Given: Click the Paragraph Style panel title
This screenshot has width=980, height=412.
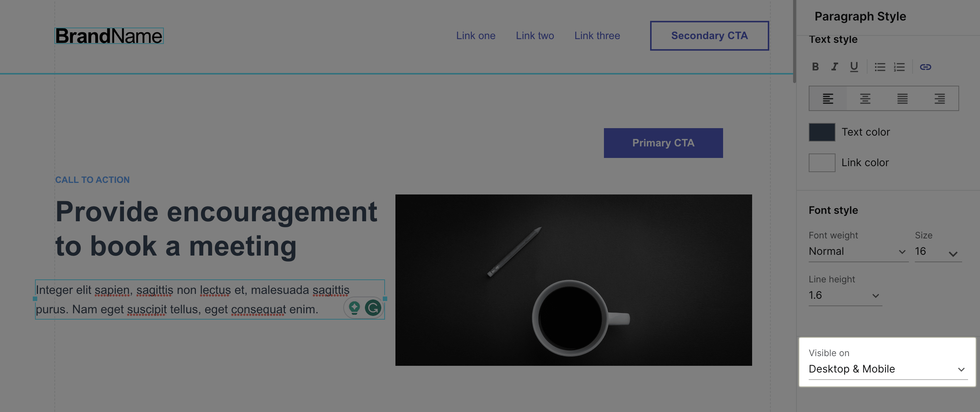Looking at the screenshot, I should coord(860,16).
